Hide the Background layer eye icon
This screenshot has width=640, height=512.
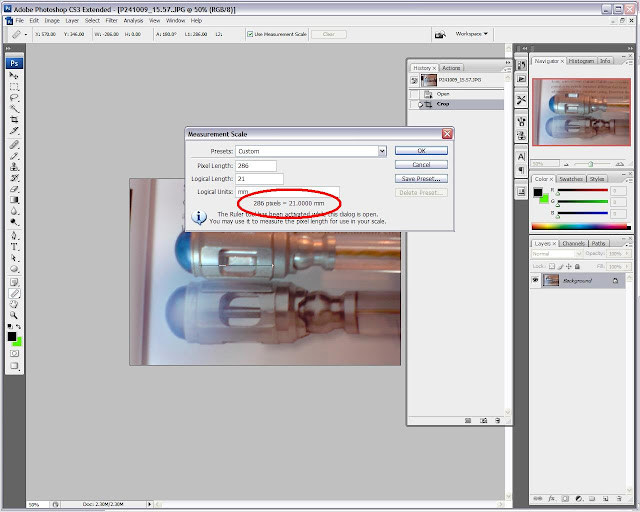536,280
